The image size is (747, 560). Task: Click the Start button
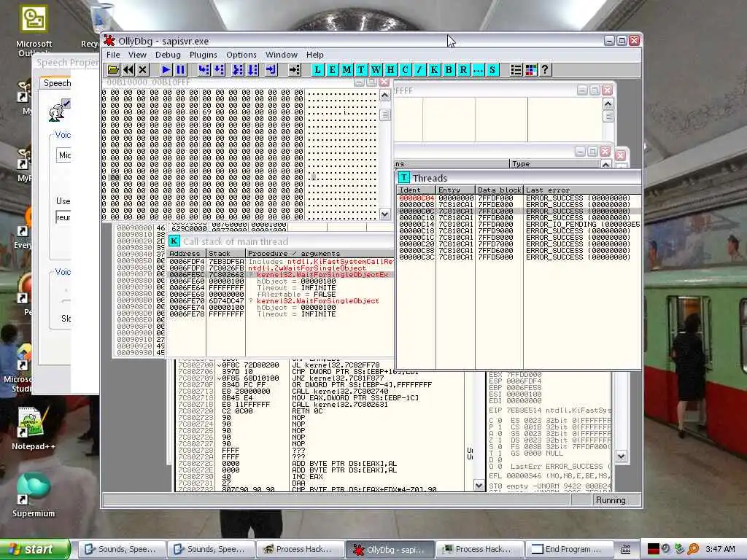[35, 549]
